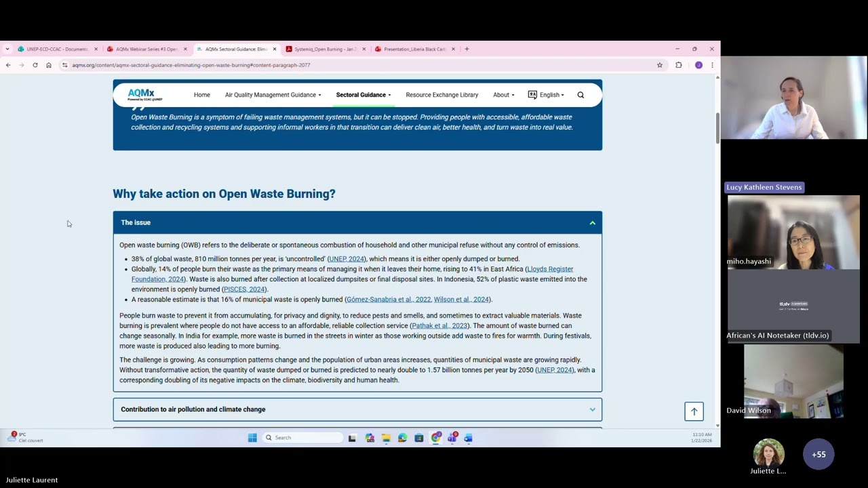Viewport: 868px width, 488px height.
Task: Expand Contribution to air pollution and climate change
Action: click(x=357, y=409)
